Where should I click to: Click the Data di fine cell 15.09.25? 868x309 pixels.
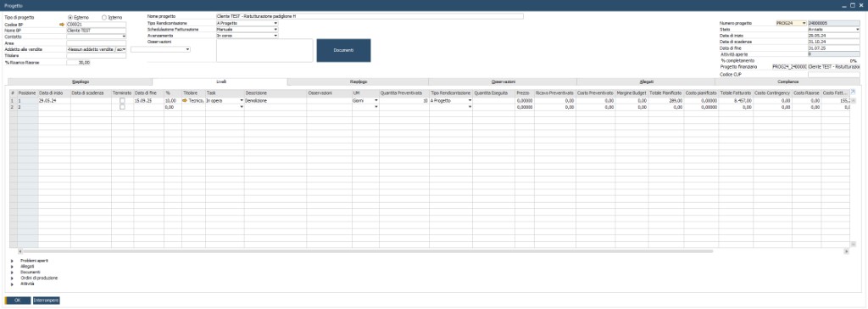point(148,100)
